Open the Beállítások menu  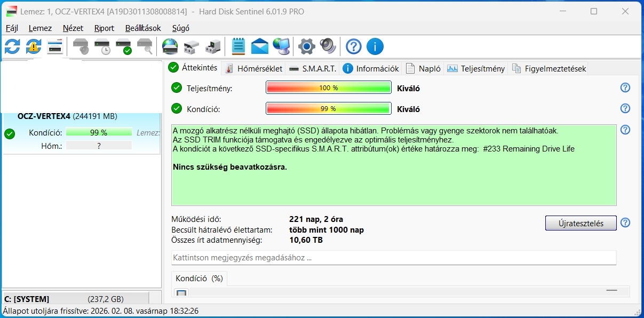[x=143, y=28]
